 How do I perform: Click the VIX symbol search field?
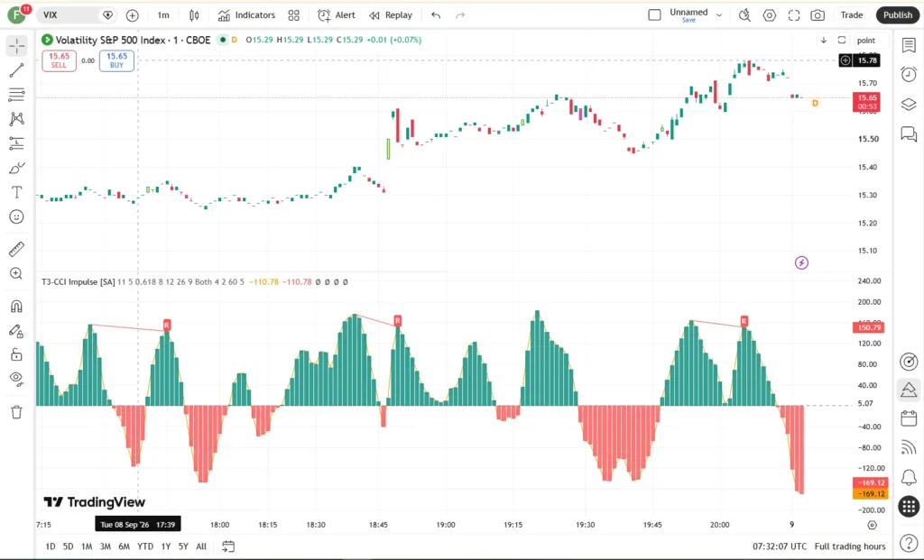coord(69,15)
